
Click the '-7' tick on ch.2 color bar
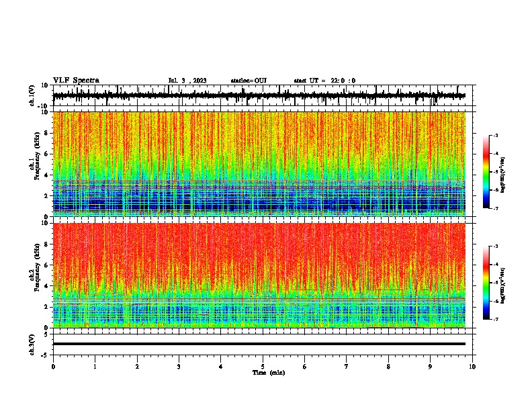coord(496,319)
